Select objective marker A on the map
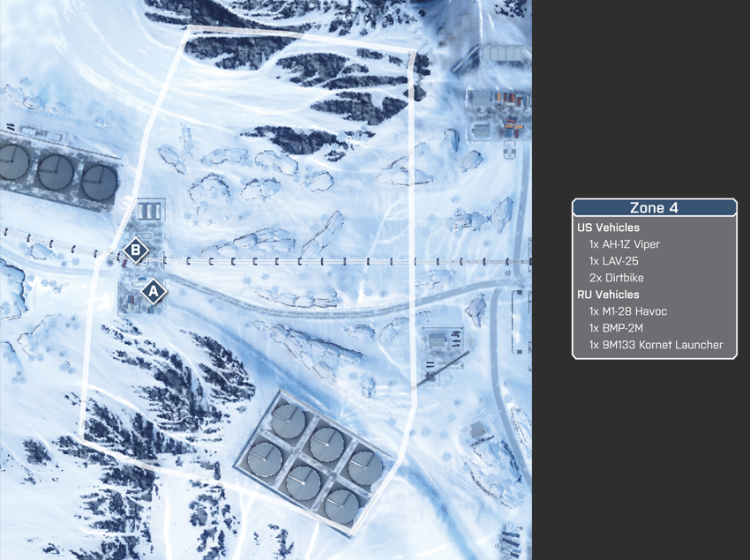 tap(153, 291)
